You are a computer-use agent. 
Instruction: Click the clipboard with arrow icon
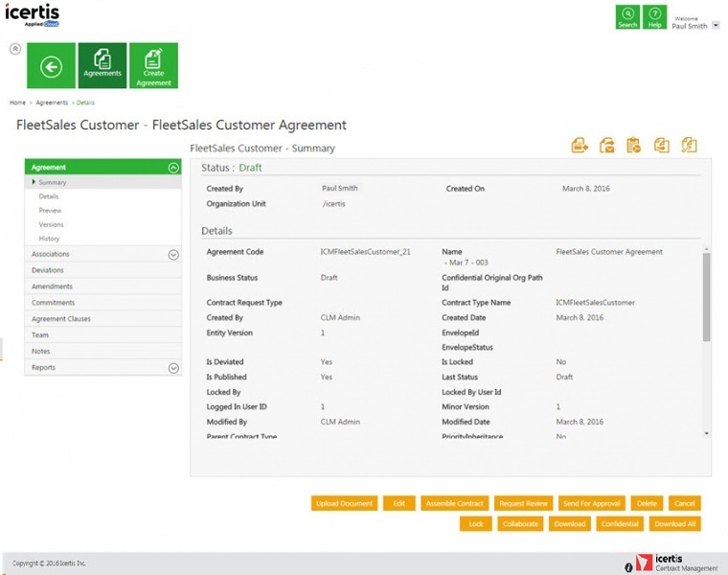pos(633,146)
